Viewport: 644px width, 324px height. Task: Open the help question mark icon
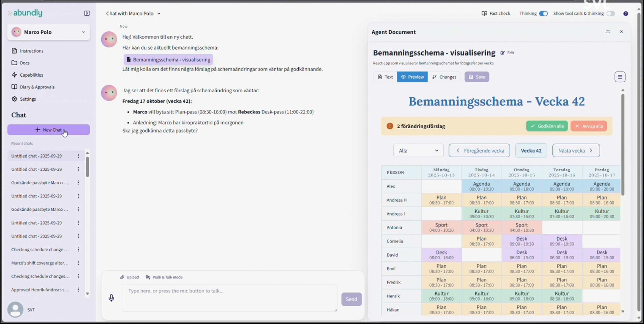tap(625, 13)
